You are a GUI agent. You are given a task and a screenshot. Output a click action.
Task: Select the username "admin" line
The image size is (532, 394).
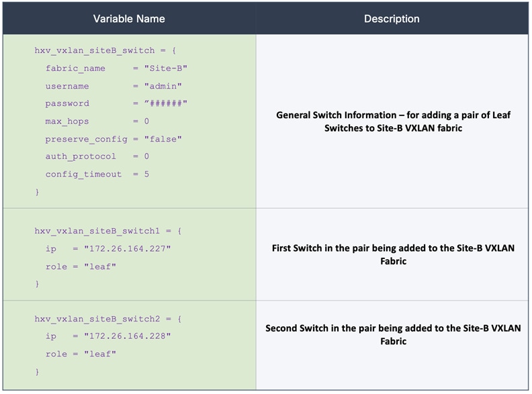click(x=114, y=86)
